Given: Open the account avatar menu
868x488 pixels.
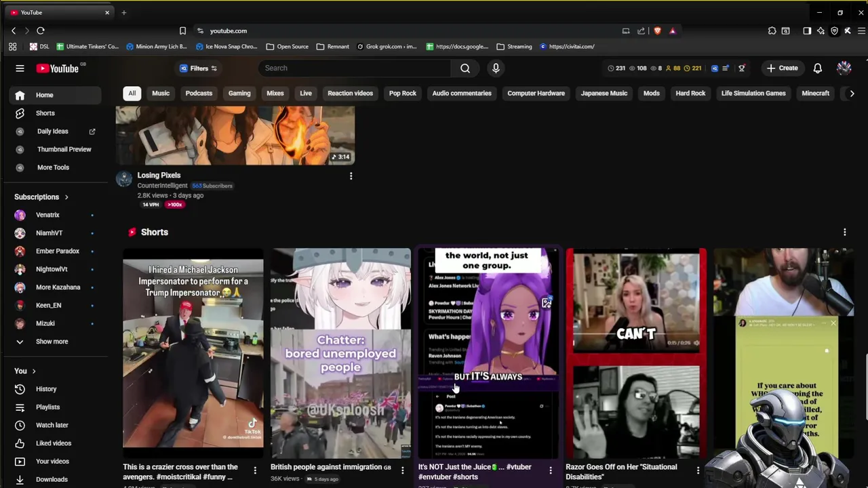Looking at the screenshot, I should 844,68.
